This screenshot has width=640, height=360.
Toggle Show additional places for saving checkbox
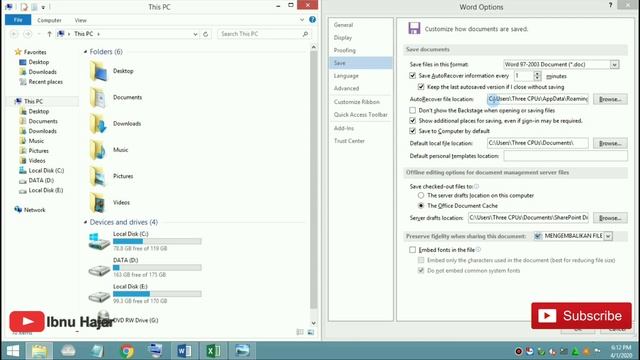click(413, 121)
